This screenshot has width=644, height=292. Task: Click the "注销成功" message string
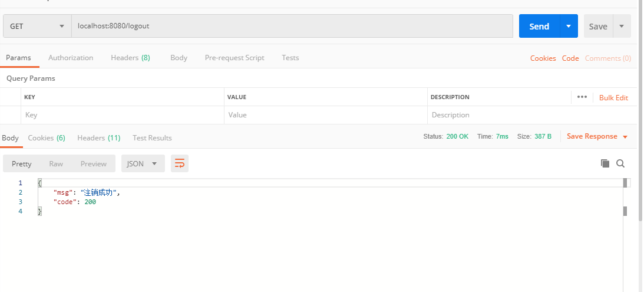click(98, 192)
